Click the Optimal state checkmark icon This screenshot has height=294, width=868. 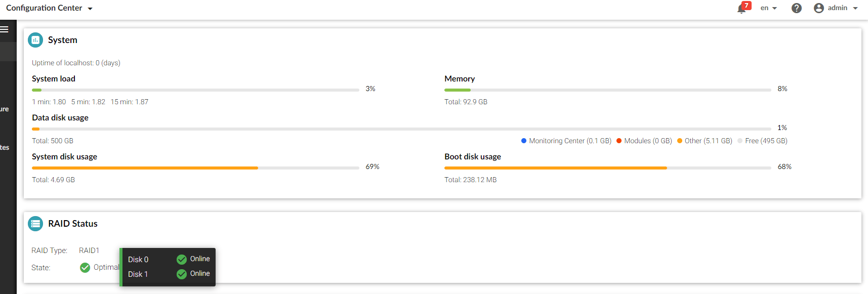pyautogui.click(x=85, y=267)
